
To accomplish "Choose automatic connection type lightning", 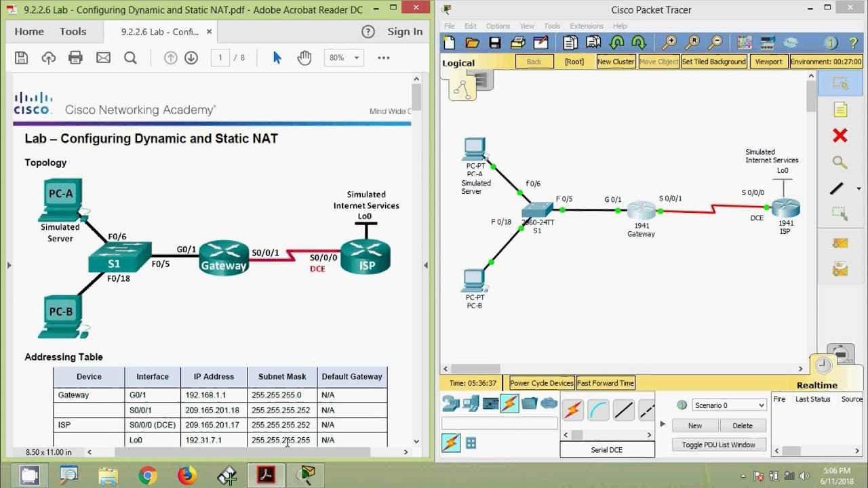I will pyautogui.click(x=573, y=410).
